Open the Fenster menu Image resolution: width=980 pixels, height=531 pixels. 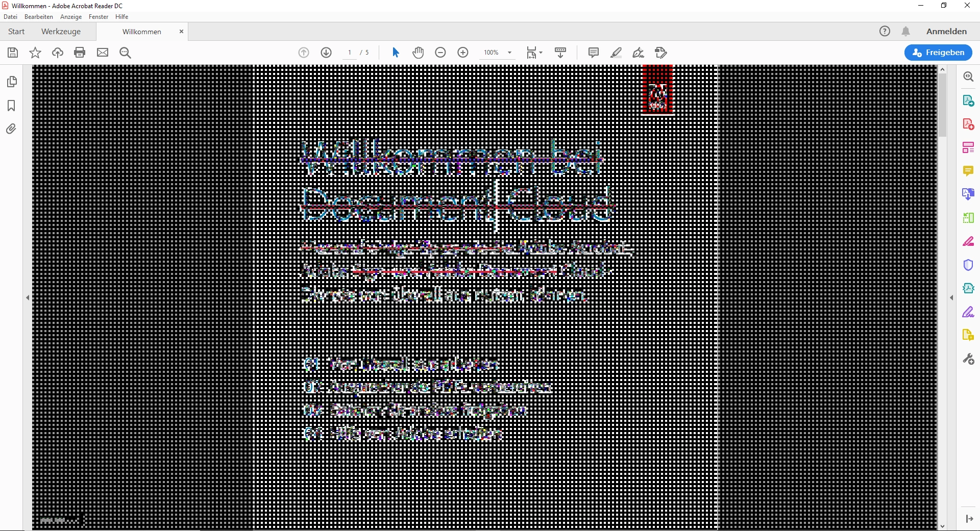[99, 17]
